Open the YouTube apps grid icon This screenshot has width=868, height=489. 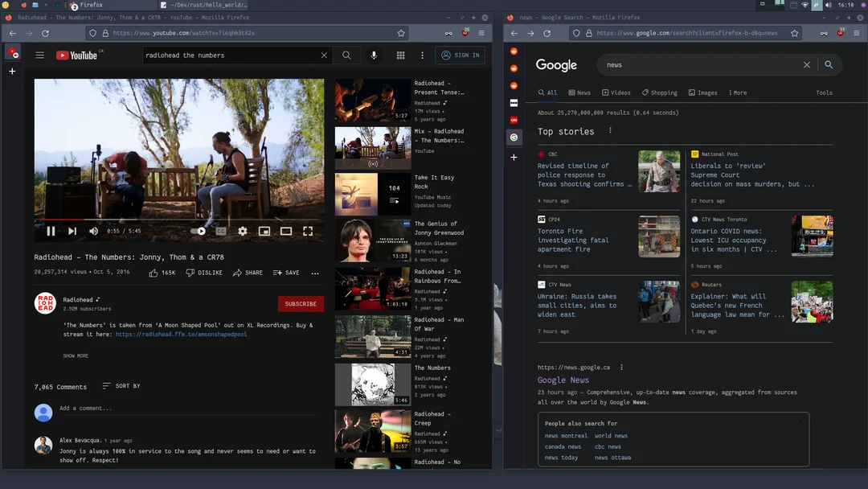point(400,55)
